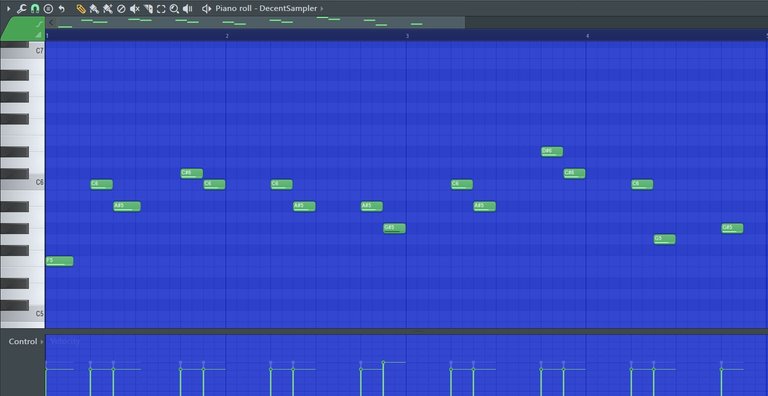This screenshot has height=396, width=768.
Task: Open the DecentSampler target channel arrow
Action: pos(322,8)
